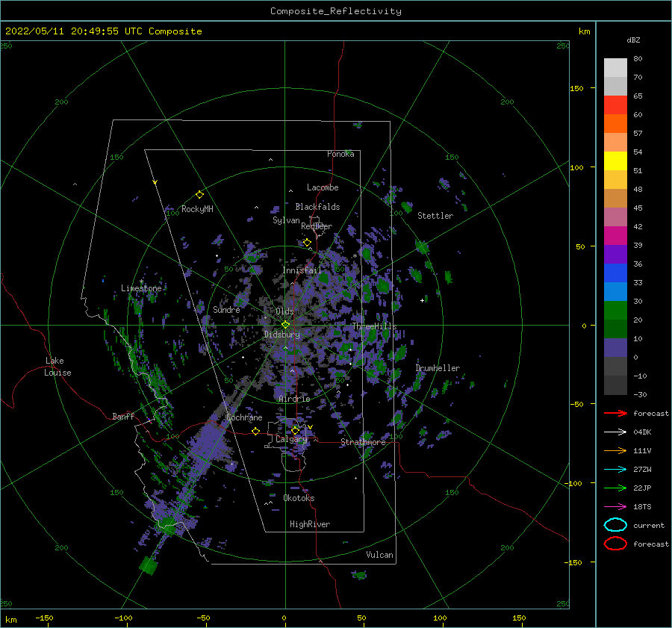This screenshot has width=672, height=628.
Task: Click the yellow 'v' marker northwest of RockyMH
Action: click(155, 183)
